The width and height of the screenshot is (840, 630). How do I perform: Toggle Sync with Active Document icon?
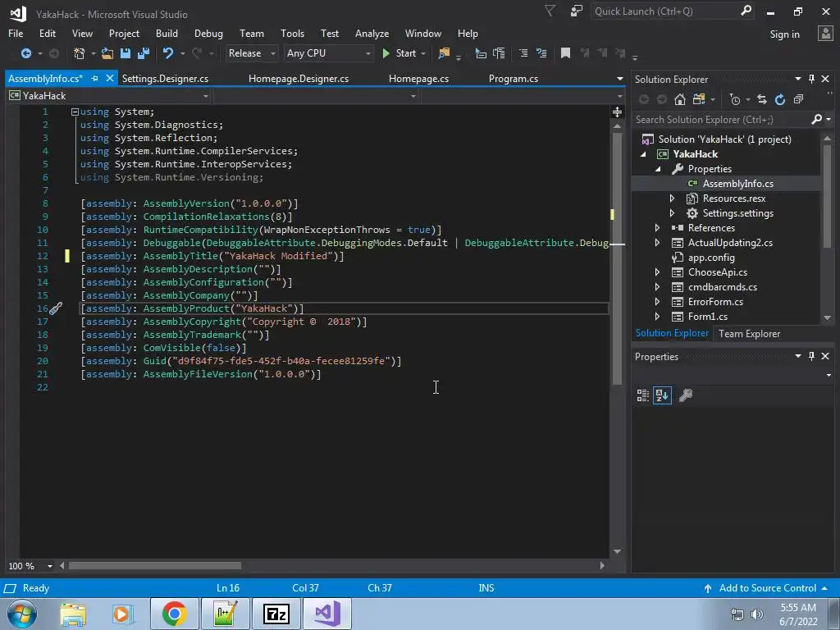click(x=761, y=99)
